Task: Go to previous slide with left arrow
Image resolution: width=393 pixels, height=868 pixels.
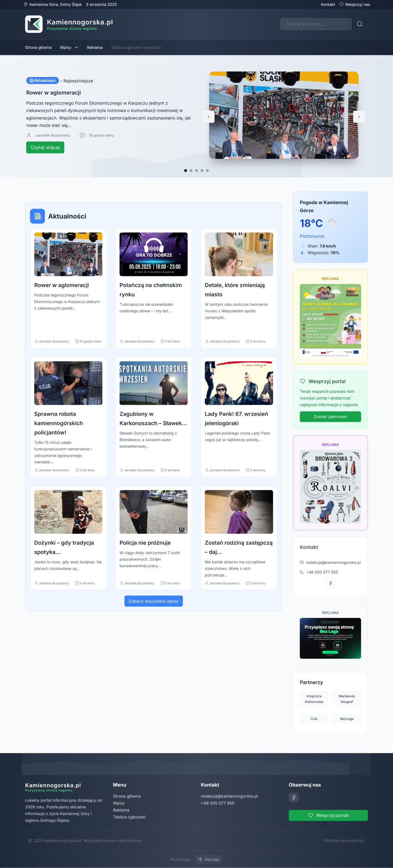Action: coord(209,117)
